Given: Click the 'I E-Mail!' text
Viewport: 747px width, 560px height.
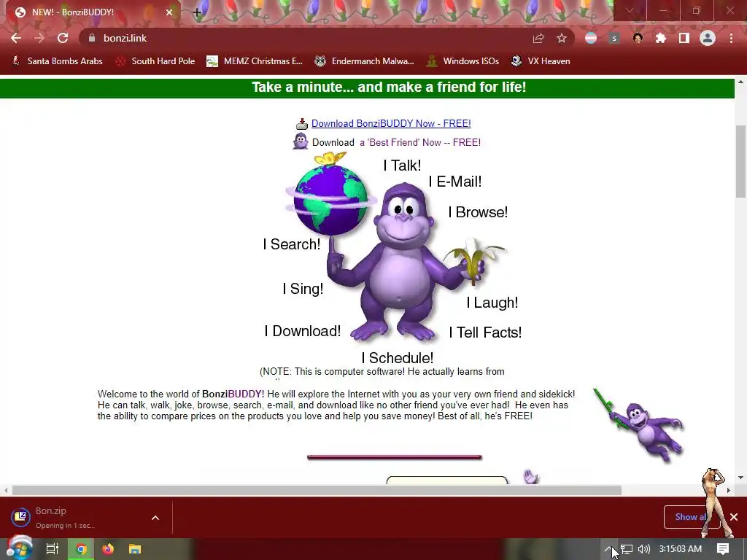Looking at the screenshot, I should coord(455,182).
